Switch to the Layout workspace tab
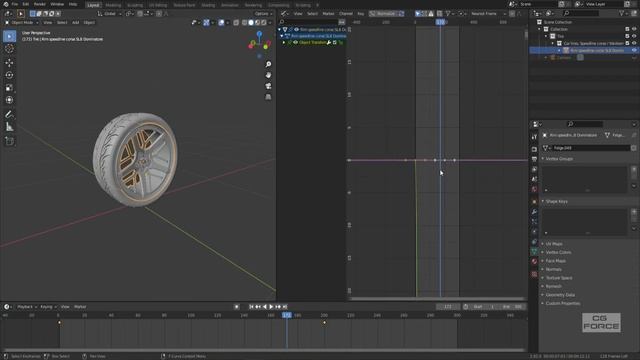This screenshot has width=640, height=360. pyautogui.click(x=93, y=5)
